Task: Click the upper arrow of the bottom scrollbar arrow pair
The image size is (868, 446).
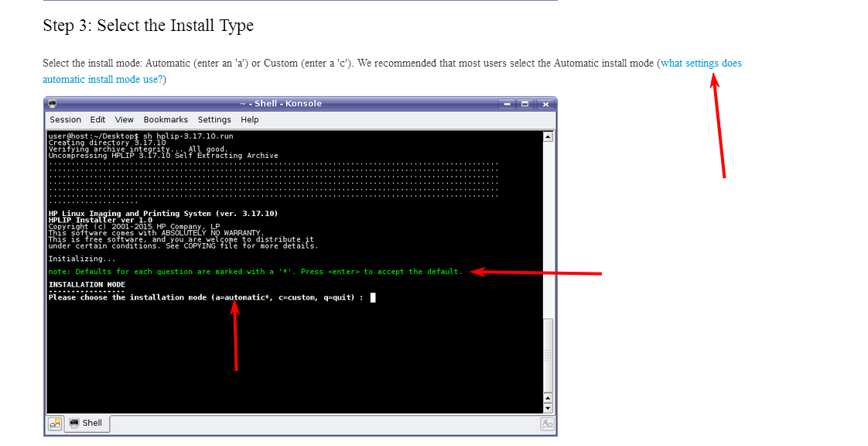Action: click(548, 398)
